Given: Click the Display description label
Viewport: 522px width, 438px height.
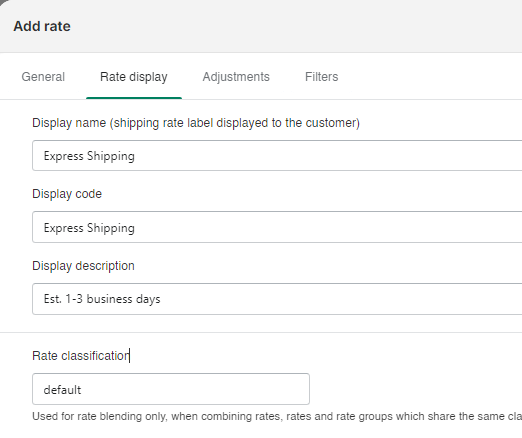Looking at the screenshot, I should pyautogui.click(x=83, y=266).
